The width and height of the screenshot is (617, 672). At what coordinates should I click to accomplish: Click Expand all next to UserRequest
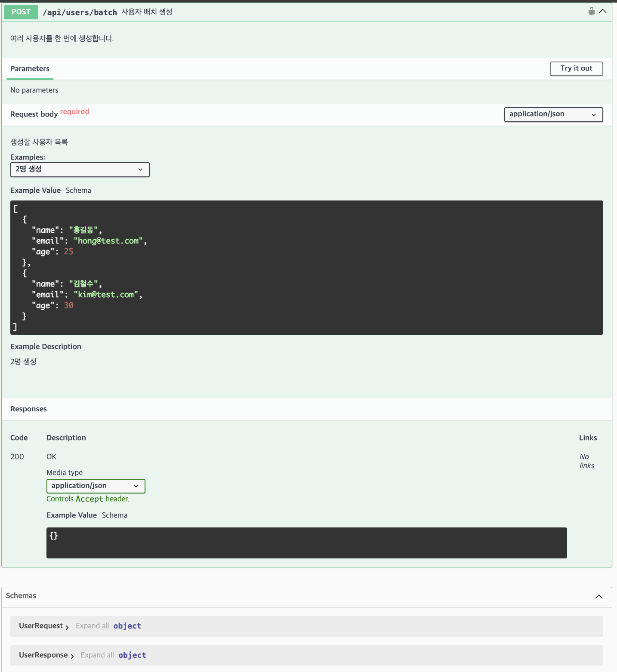pyautogui.click(x=92, y=626)
